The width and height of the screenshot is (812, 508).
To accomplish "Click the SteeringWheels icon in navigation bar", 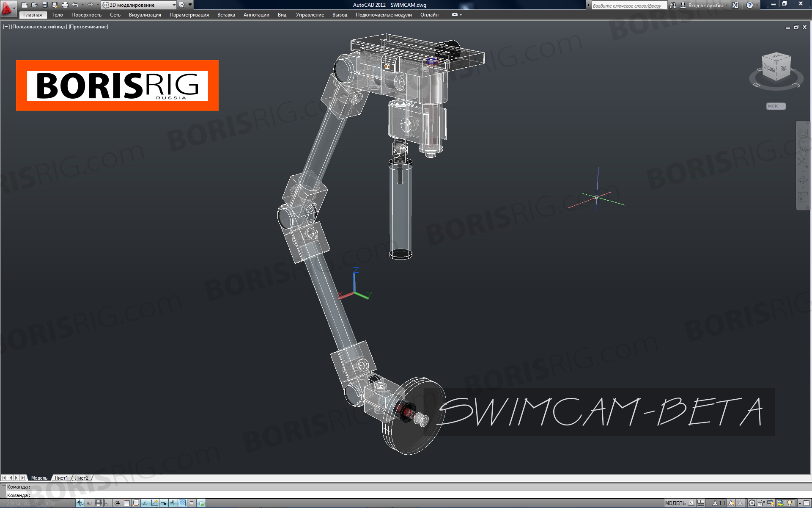I will pyautogui.click(x=803, y=134).
